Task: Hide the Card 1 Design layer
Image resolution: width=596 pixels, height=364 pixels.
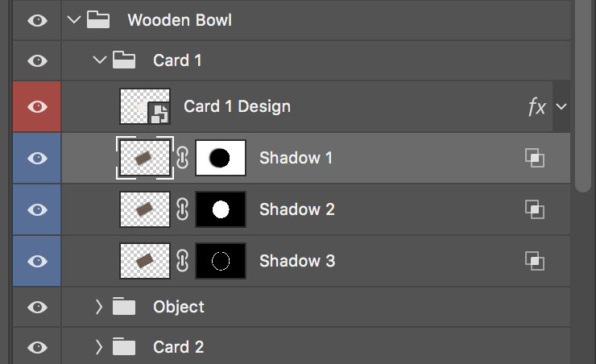Action: (x=37, y=107)
